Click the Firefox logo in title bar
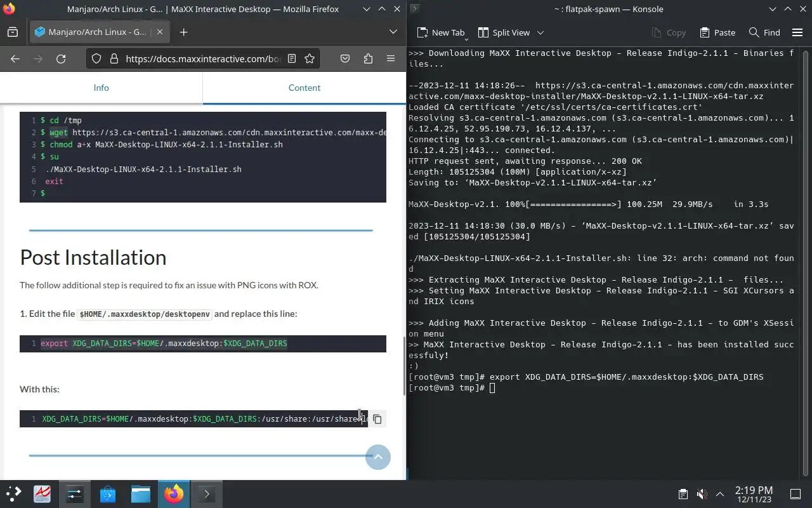 click(8, 9)
